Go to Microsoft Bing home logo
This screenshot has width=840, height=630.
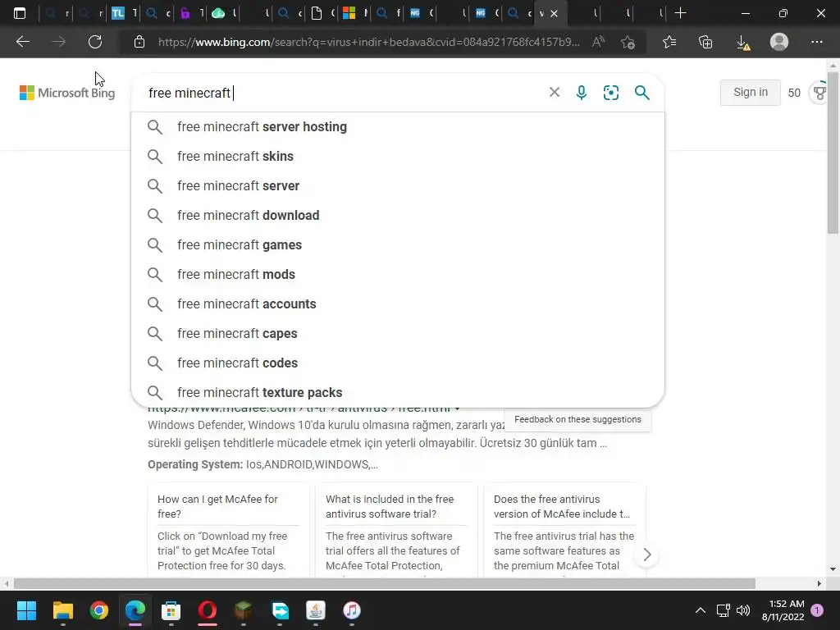coord(67,93)
